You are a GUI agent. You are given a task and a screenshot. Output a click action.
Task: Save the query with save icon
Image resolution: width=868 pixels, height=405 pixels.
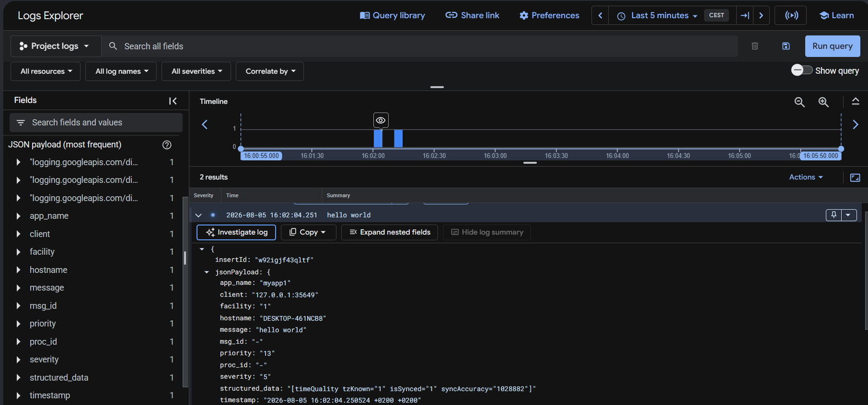(x=786, y=46)
